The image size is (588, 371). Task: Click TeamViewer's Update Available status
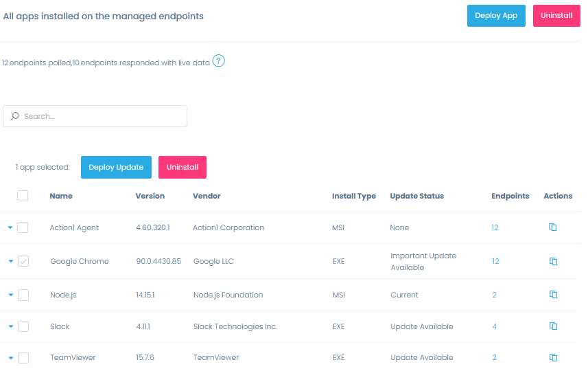click(422, 357)
